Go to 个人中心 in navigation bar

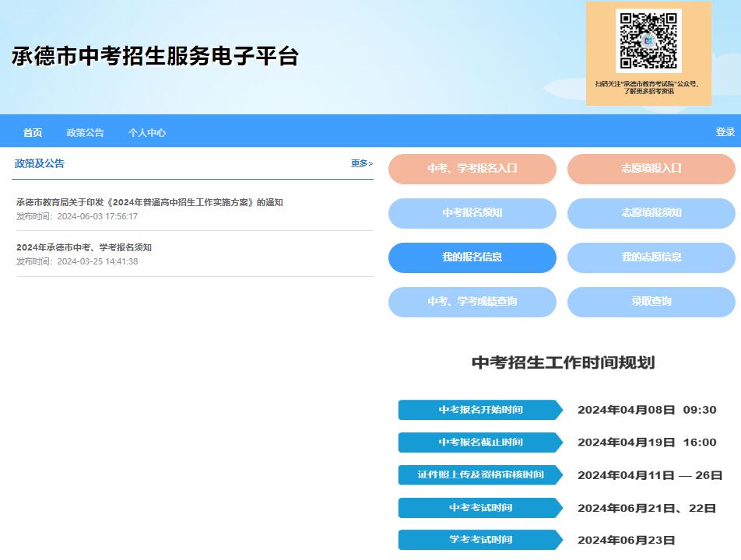pos(147,132)
